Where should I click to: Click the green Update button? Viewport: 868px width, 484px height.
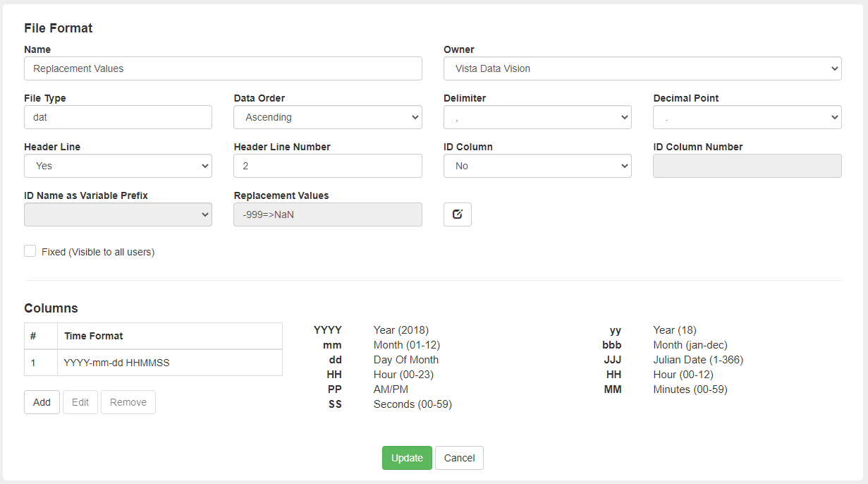coord(407,458)
